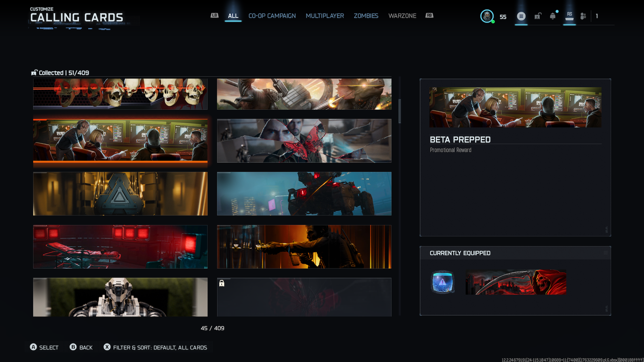644x362 pixels.
Task: Go to the WARZONE tab
Action: point(402,16)
